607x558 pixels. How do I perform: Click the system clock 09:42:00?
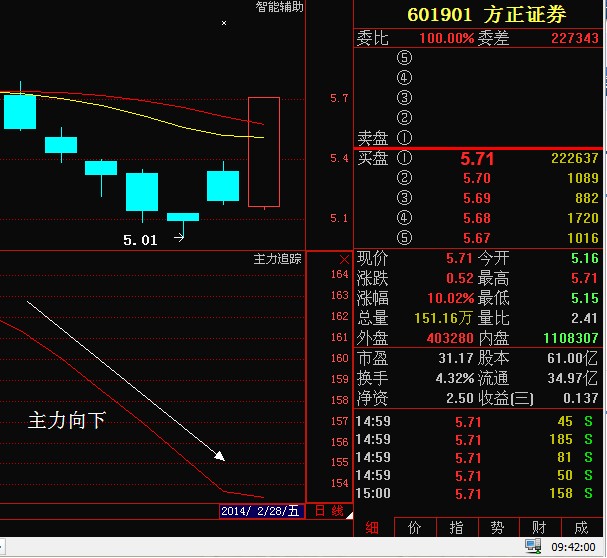click(x=573, y=547)
